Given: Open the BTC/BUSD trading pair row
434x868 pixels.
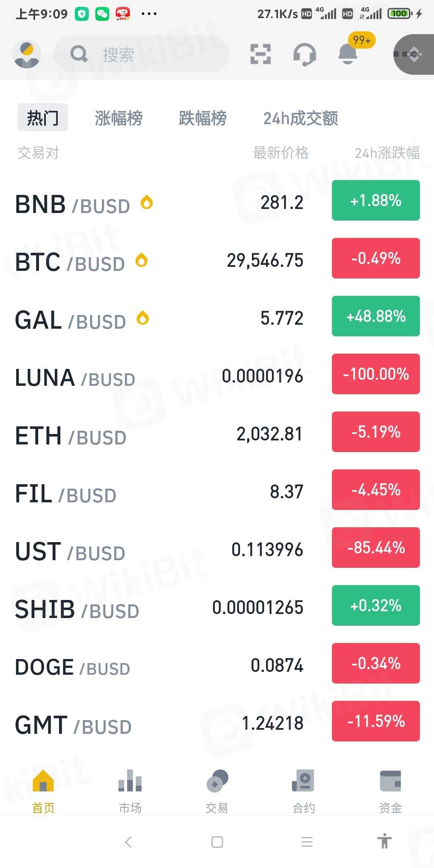Looking at the screenshot, I should pyautogui.click(x=161, y=261).
